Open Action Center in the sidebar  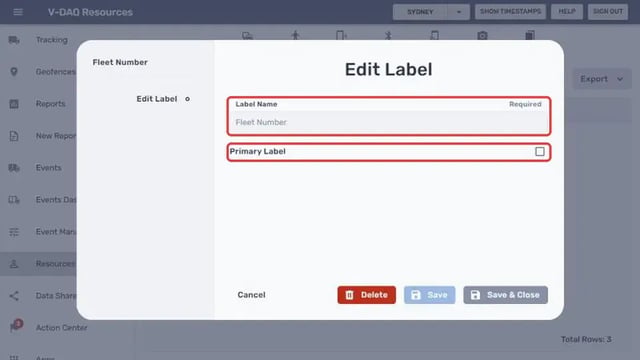62,327
